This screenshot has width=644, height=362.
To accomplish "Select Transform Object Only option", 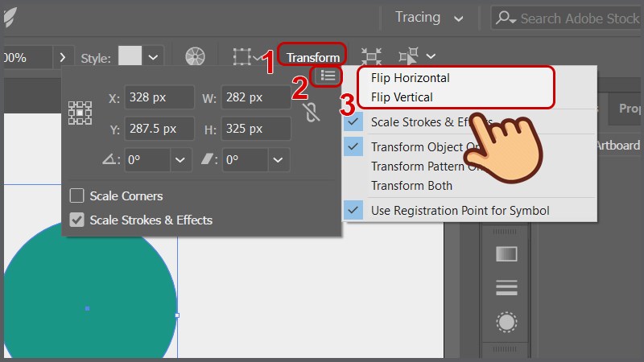I will 469,147.
